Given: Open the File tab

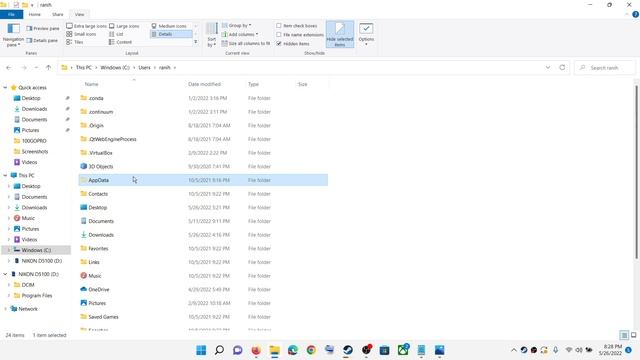Looking at the screenshot, I should point(11,14).
